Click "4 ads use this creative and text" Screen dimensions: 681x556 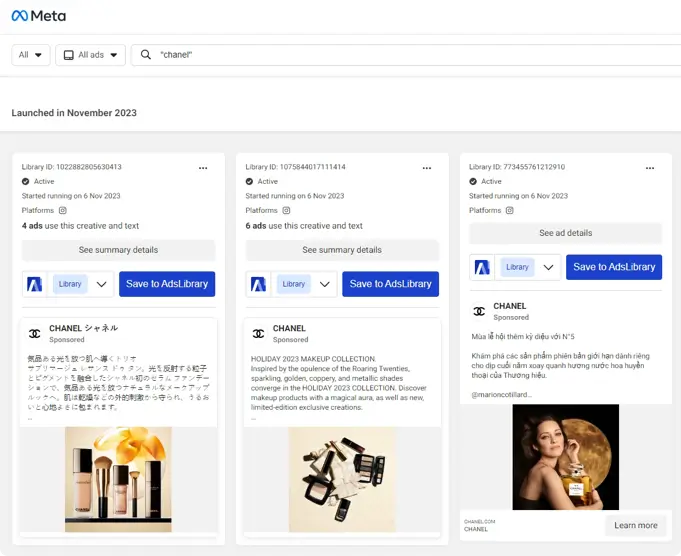click(80, 226)
